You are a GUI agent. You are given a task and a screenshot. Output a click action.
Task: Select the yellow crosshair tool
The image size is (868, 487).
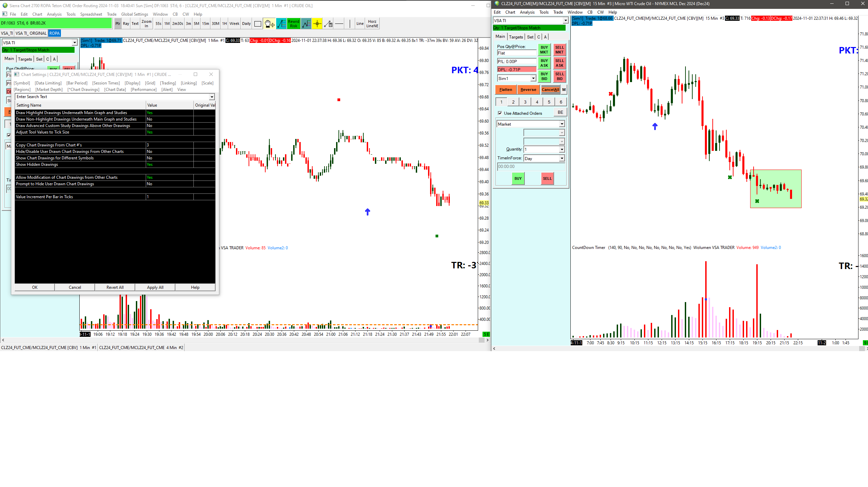tap(317, 23)
